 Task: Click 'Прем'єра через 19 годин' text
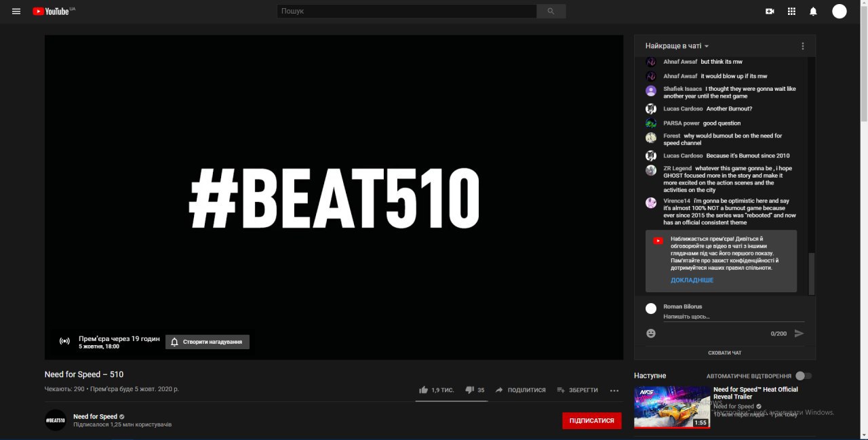pyautogui.click(x=119, y=338)
